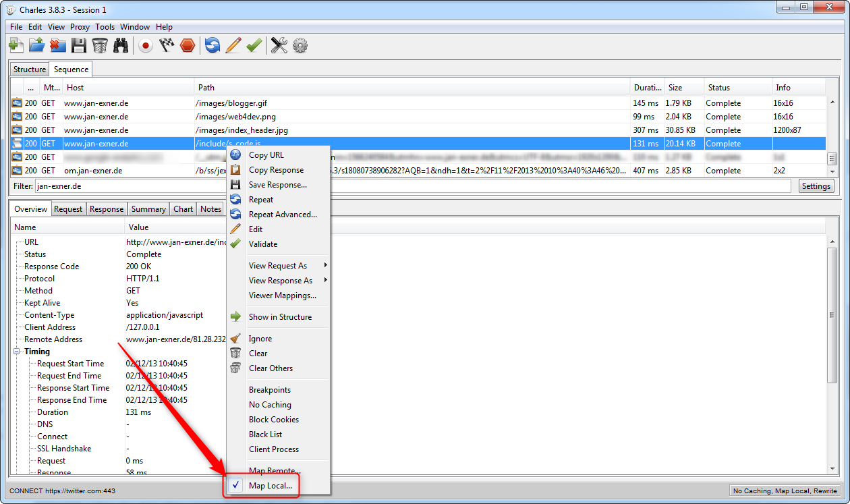Open the Proxy menu
850x504 pixels.
coord(80,27)
